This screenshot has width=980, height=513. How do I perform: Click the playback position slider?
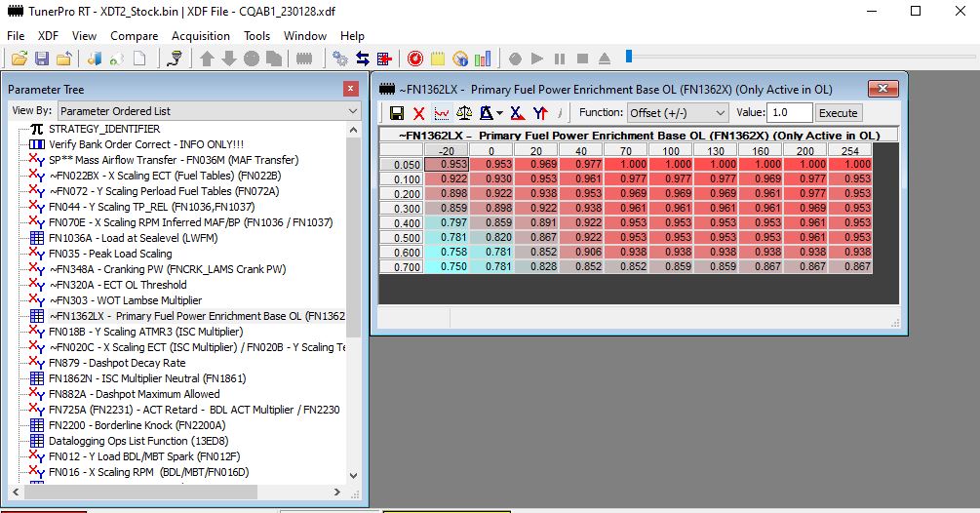[631, 57]
